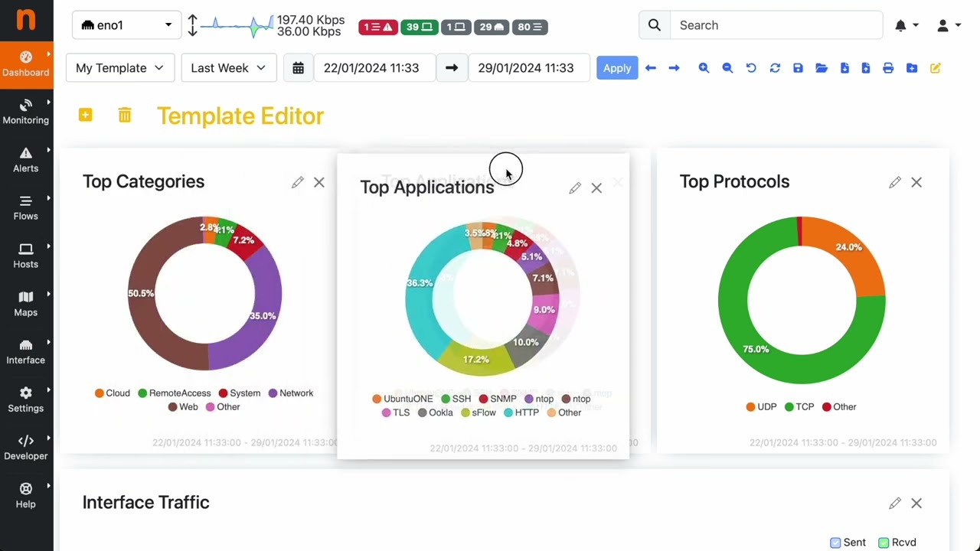Image resolution: width=980 pixels, height=551 pixels.
Task: Toggle the Sent legend in Interface Traffic
Action: (848, 543)
